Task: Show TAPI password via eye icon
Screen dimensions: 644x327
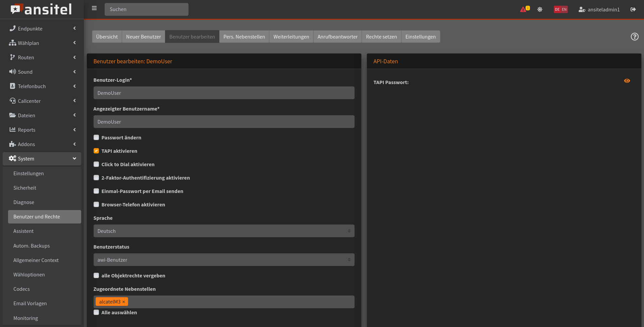Action: pyautogui.click(x=627, y=81)
